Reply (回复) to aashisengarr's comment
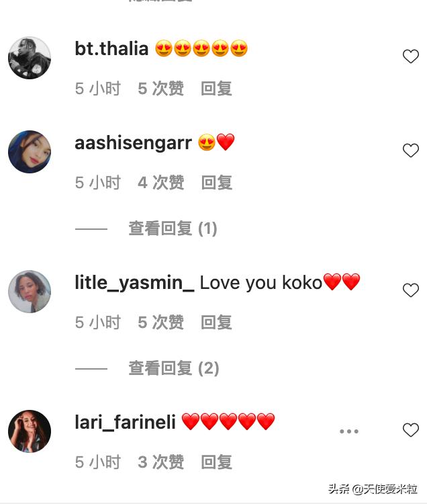The height and width of the screenshot is (504, 427). coord(217,183)
